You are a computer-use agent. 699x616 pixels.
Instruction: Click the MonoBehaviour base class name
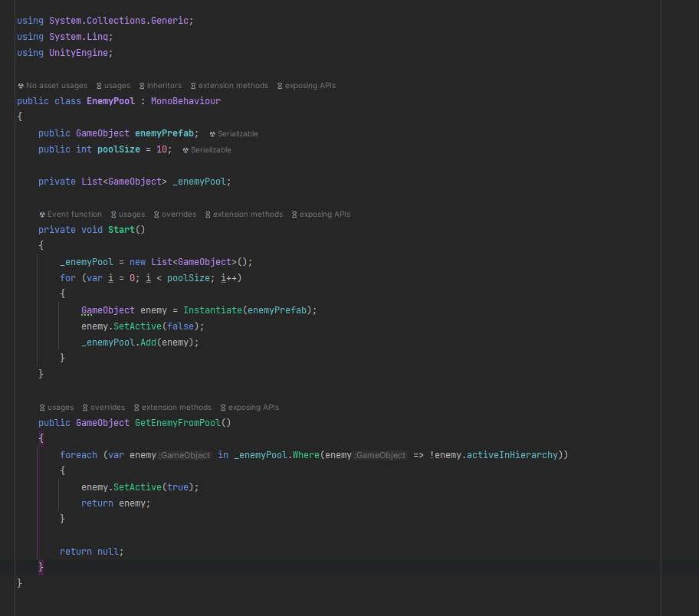tap(186, 101)
